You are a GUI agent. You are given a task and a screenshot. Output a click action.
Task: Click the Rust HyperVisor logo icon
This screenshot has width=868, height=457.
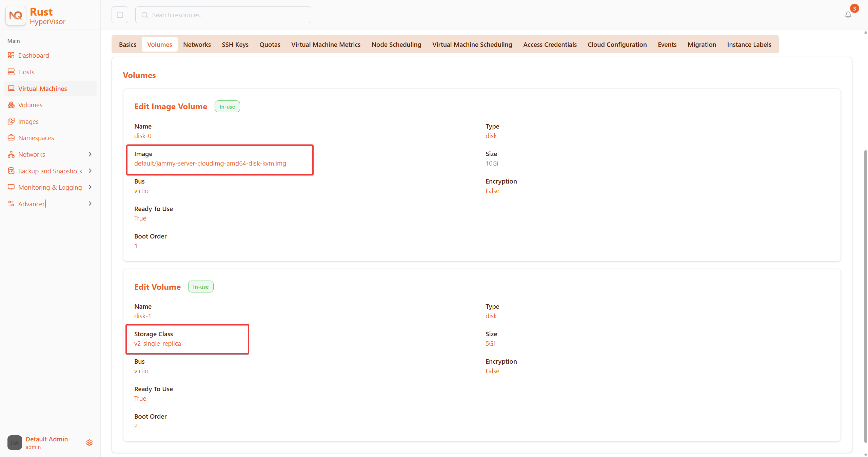pyautogui.click(x=16, y=15)
